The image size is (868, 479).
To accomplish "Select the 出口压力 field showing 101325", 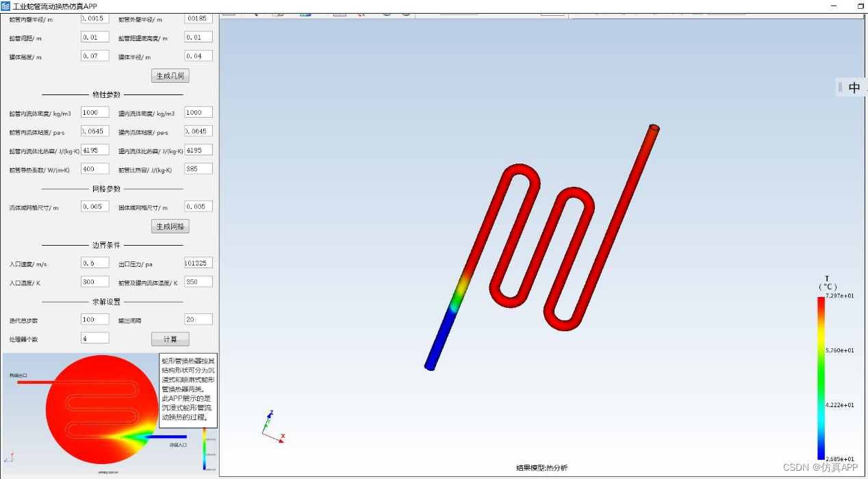I will pyautogui.click(x=199, y=263).
